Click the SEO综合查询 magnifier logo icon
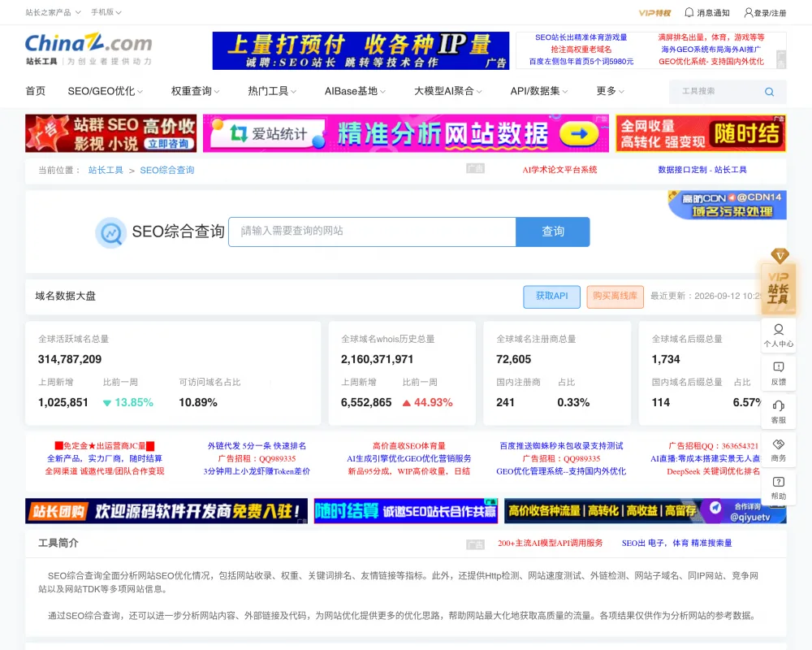This screenshot has width=812, height=650. tap(110, 232)
